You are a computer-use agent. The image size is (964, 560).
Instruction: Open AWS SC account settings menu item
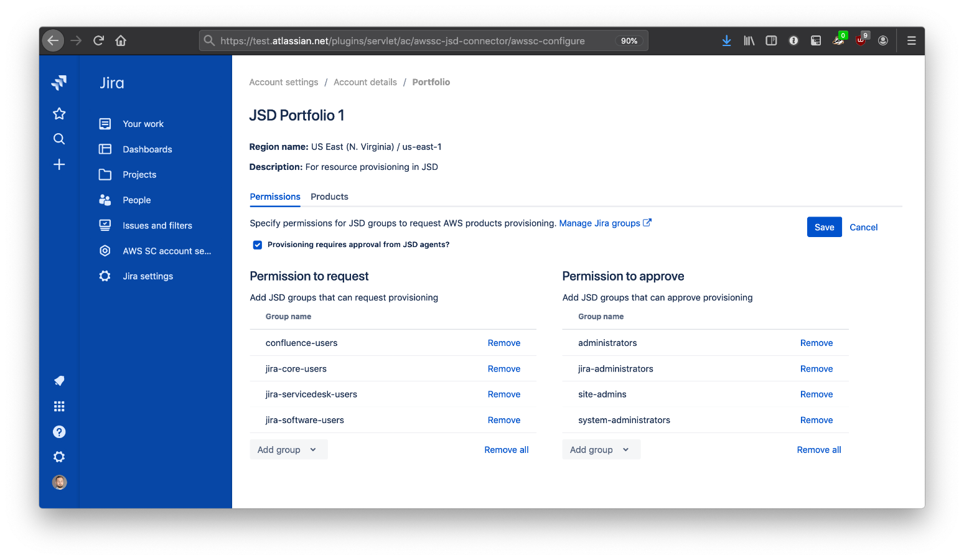pyautogui.click(x=167, y=251)
